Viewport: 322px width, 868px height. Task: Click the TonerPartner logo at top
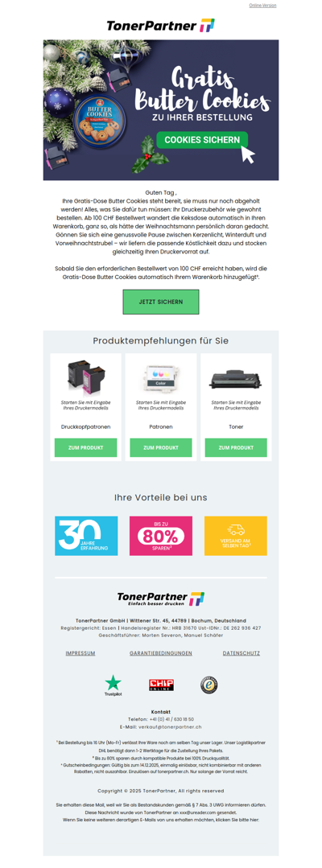pyautogui.click(x=161, y=26)
